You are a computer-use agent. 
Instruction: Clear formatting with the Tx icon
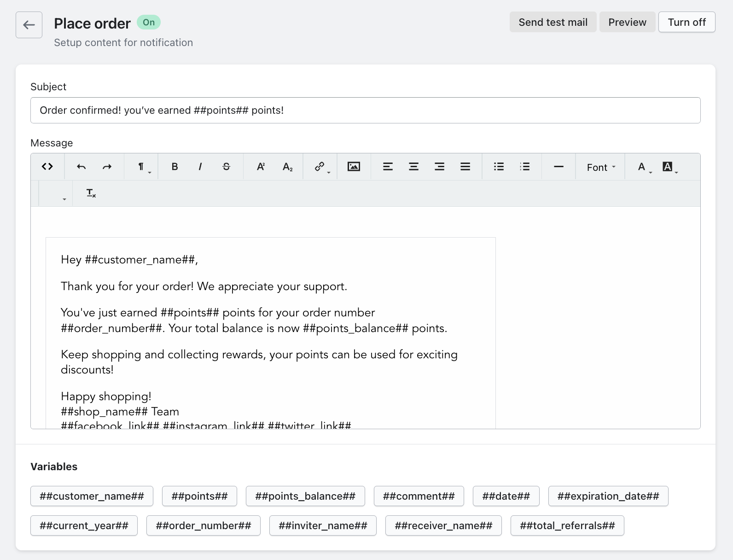point(91,193)
